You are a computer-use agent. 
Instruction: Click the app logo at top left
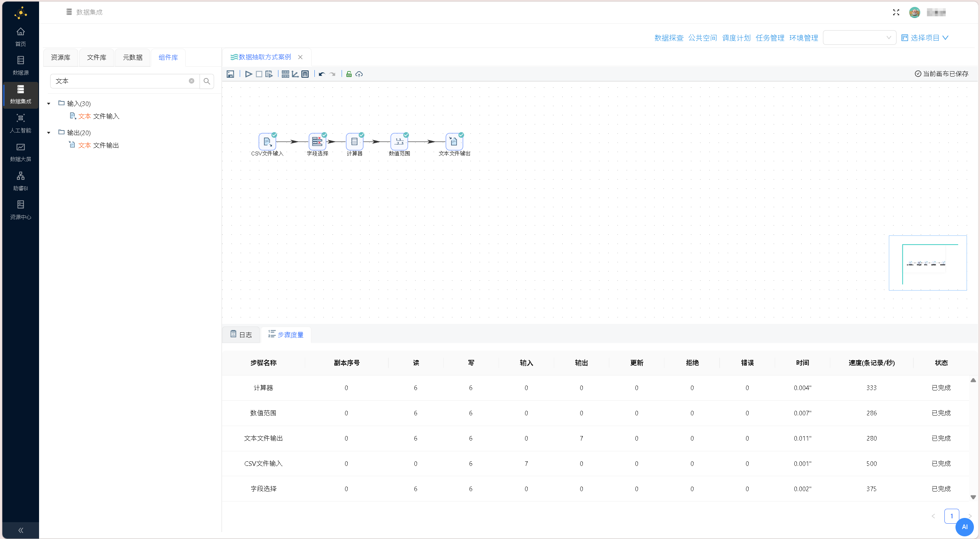tap(21, 13)
